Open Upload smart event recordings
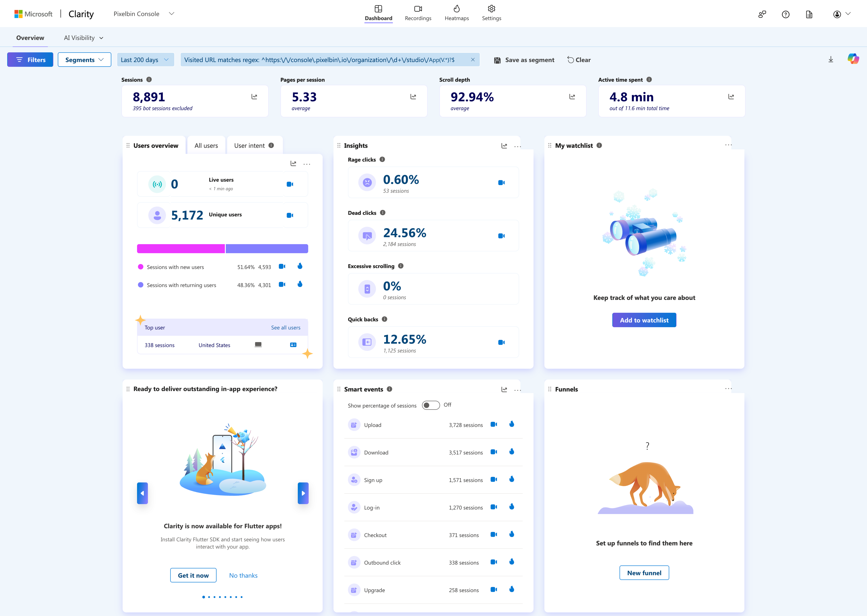Screen dimensions: 867x616 494,424
